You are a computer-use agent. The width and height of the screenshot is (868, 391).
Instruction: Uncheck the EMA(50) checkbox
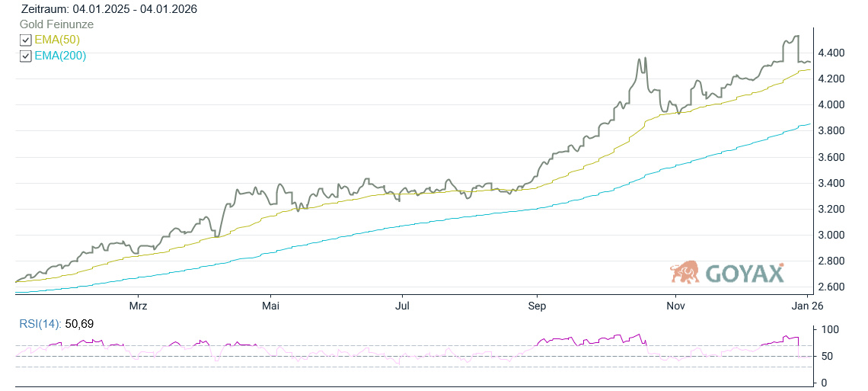(26, 40)
